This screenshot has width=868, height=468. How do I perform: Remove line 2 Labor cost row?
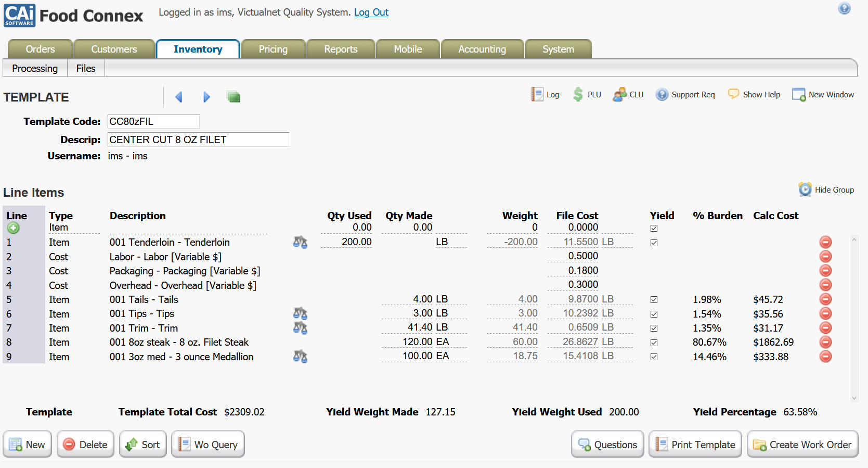pyautogui.click(x=825, y=256)
